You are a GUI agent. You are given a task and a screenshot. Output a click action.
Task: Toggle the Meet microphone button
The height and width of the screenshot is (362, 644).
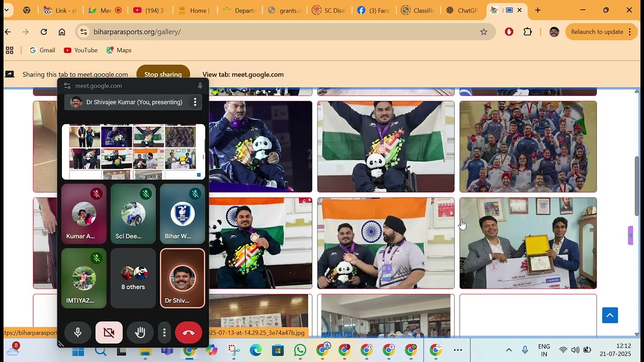(x=78, y=333)
